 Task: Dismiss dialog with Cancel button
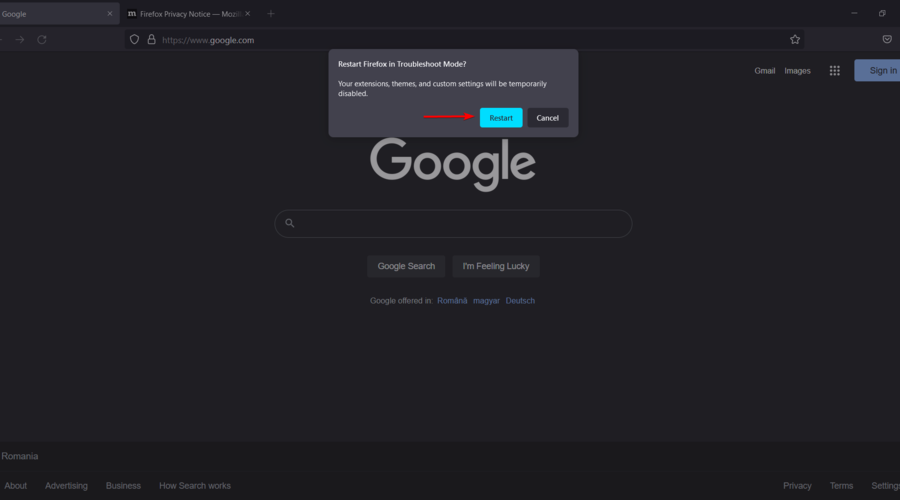pos(548,118)
